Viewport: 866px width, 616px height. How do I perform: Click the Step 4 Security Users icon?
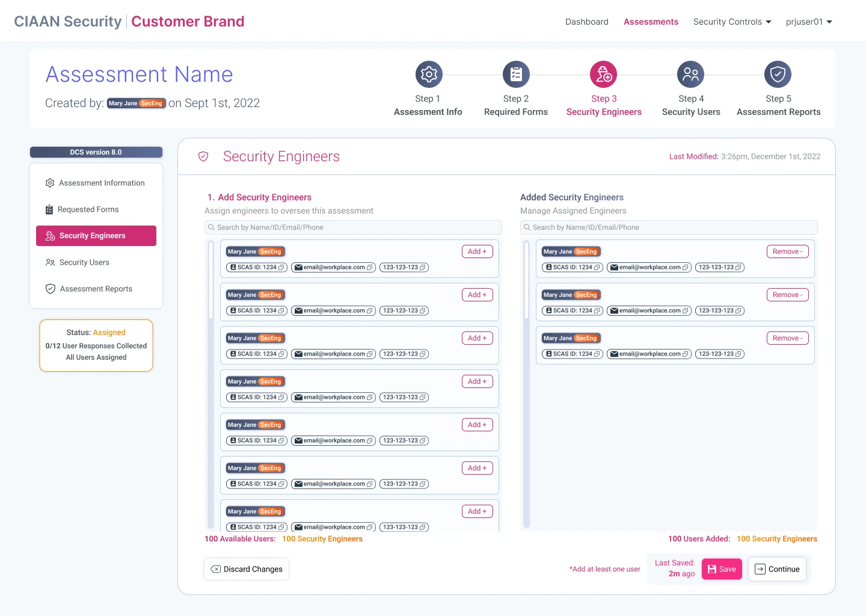(x=690, y=75)
